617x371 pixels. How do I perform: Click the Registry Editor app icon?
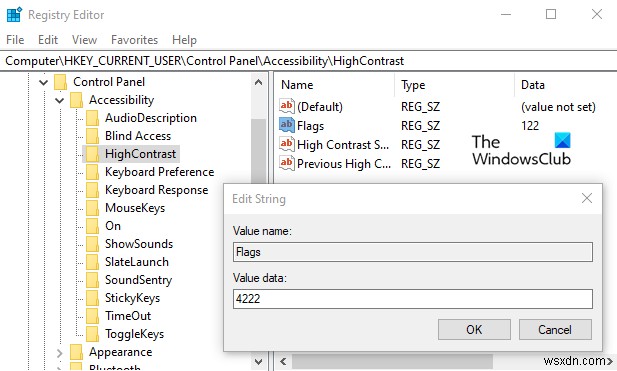(15, 15)
